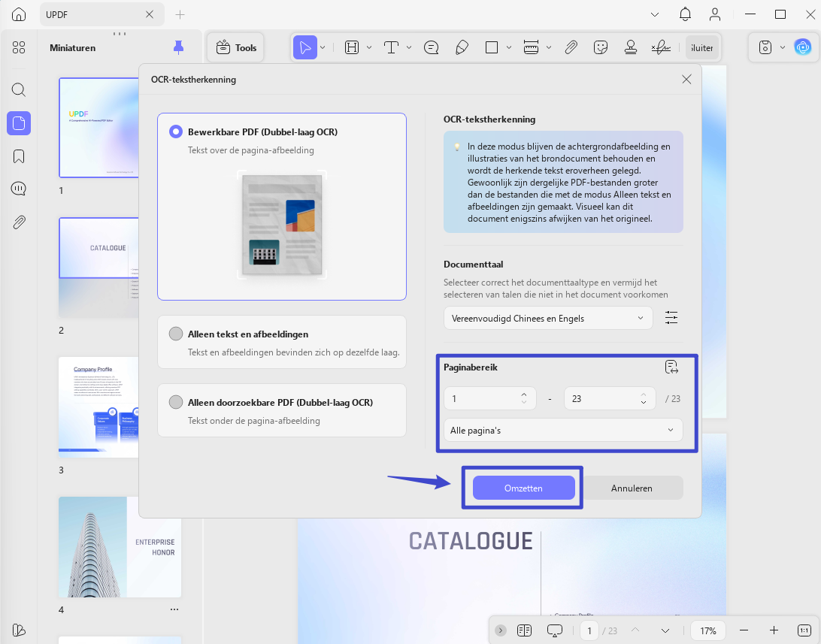Close the OCR-tekstherkenning dialog
Viewport: 821px width, 644px height.
[686, 79]
